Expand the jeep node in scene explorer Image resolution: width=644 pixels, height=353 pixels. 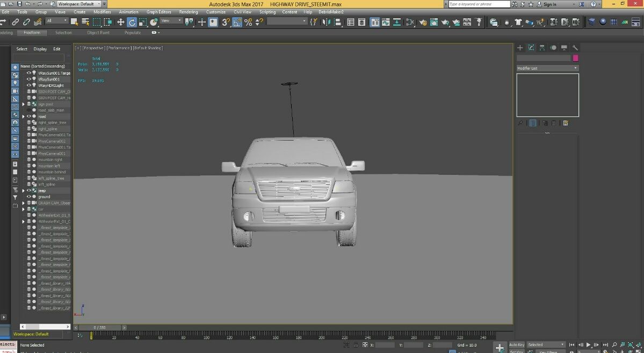[x=23, y=190]
